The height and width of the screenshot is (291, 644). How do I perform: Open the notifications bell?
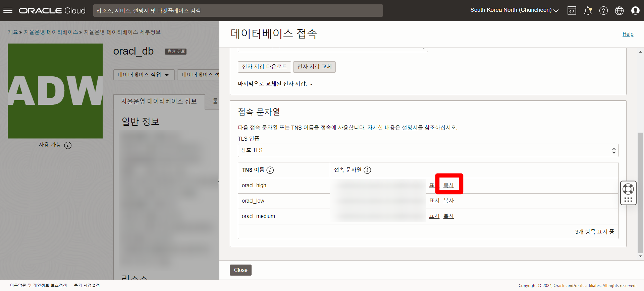click(x=588, y=11)
